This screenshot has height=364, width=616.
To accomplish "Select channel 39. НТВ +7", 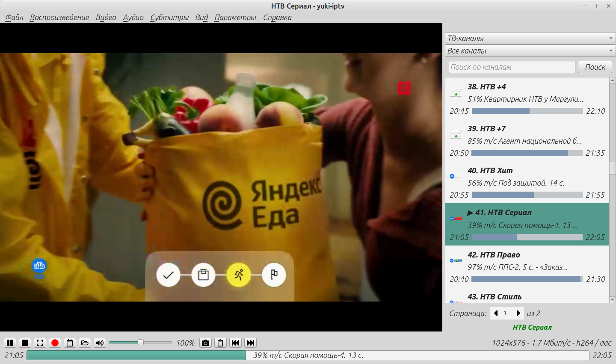I will [527, 140].
